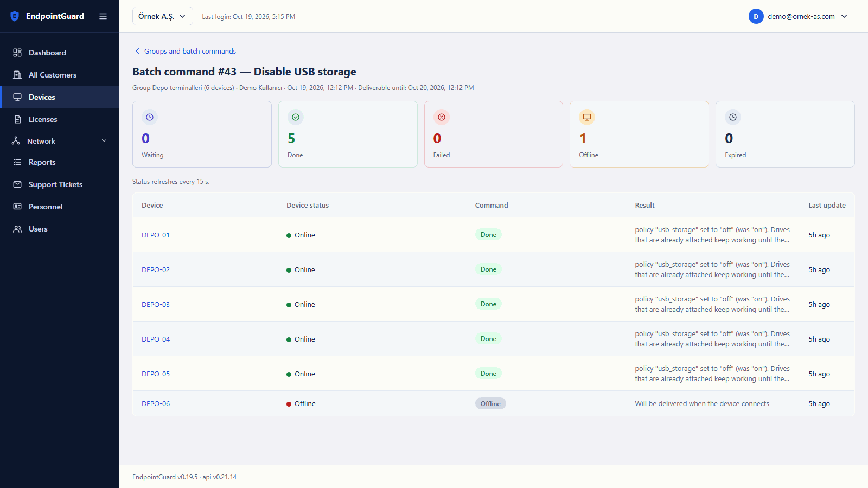This screenshot has width=868, height=488.
Task: Open Dashboard in the sidebar
Action: coord(60,53)
